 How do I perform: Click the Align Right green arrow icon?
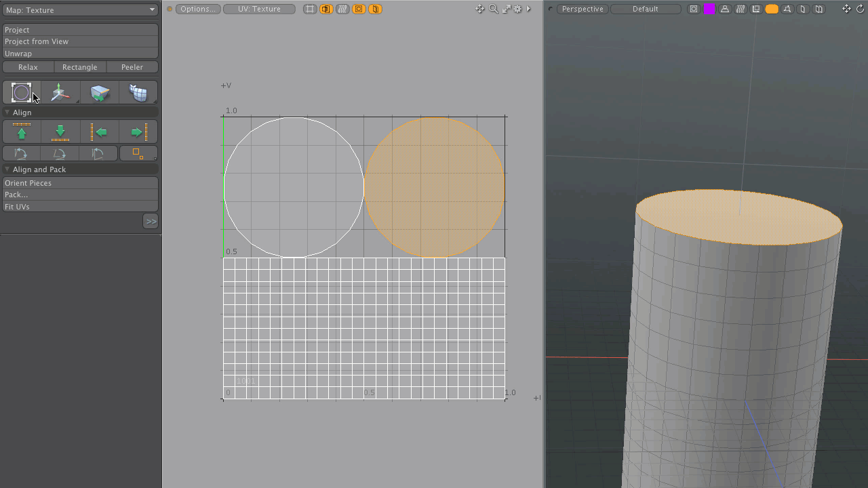click(138, 131)
